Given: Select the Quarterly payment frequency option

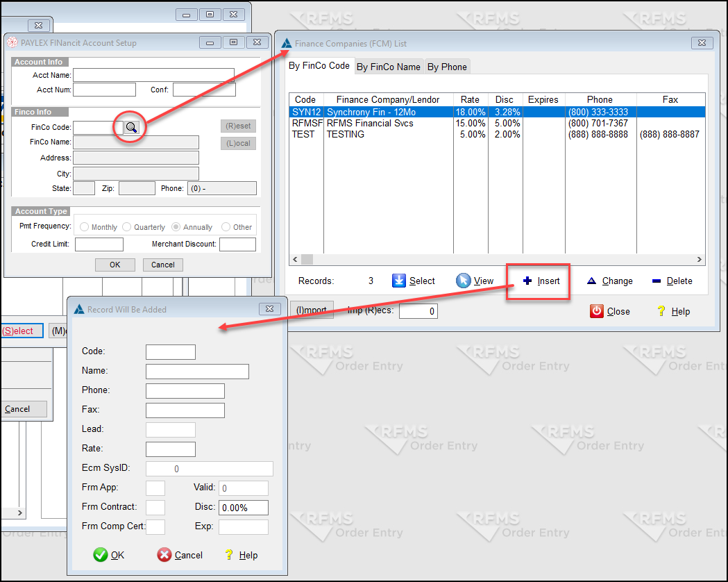Looking at the screenshot, I should [126, 227].
